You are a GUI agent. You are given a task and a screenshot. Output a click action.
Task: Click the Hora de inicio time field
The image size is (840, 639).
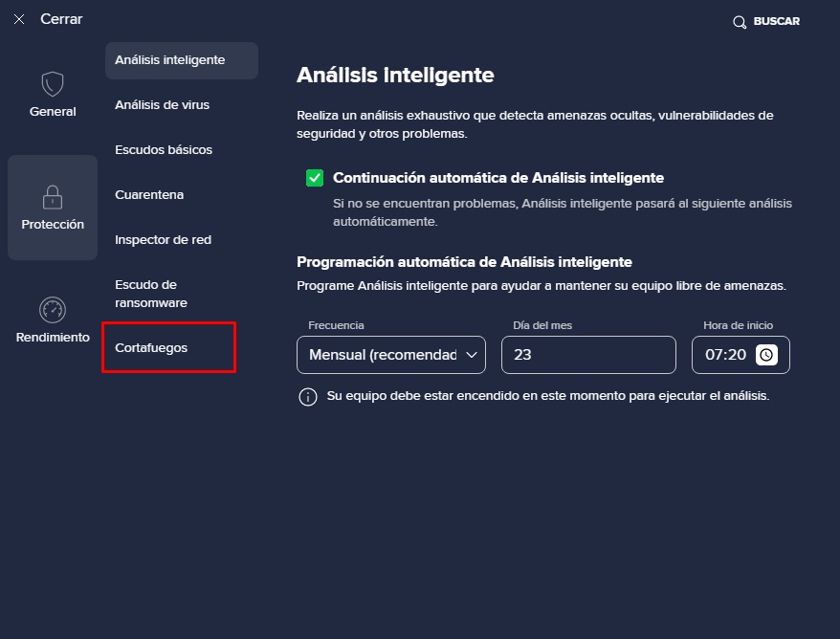(741, 355)
